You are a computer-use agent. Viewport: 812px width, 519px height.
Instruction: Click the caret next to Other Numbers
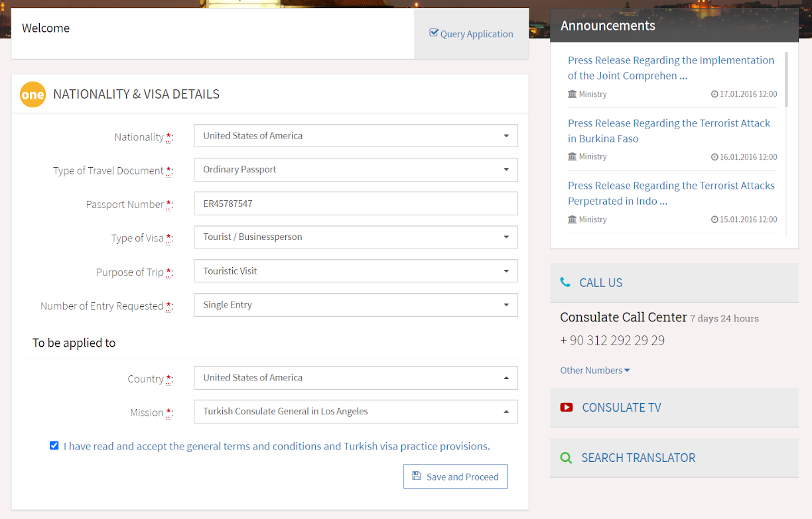(x=627, y=371)
